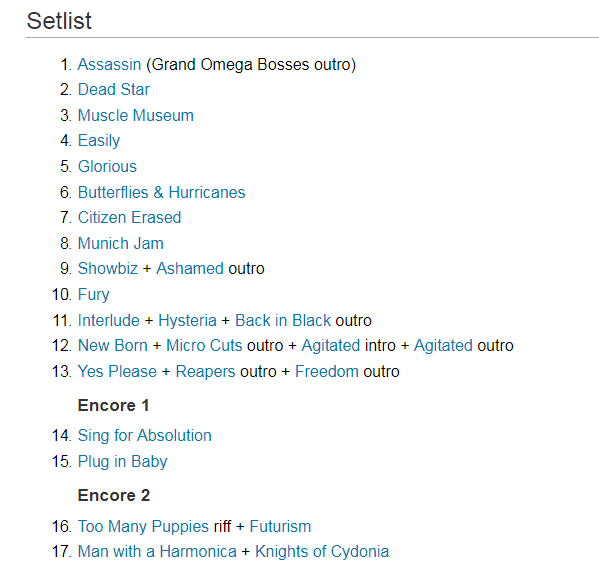This screenshot has width=599, height=577.
Task: Open Sing for Absolution link
Action: tap(145, 436)
